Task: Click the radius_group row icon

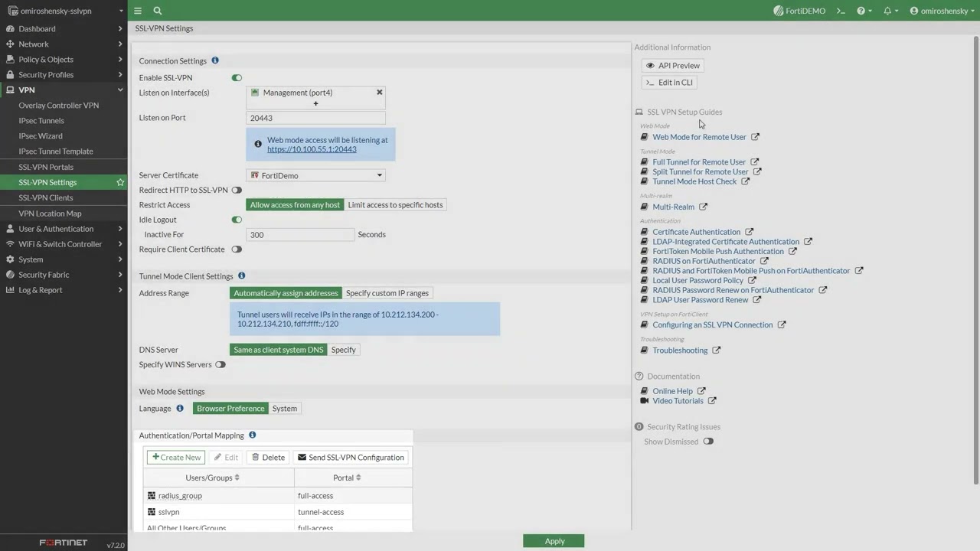Action: (x=152, y=496)
